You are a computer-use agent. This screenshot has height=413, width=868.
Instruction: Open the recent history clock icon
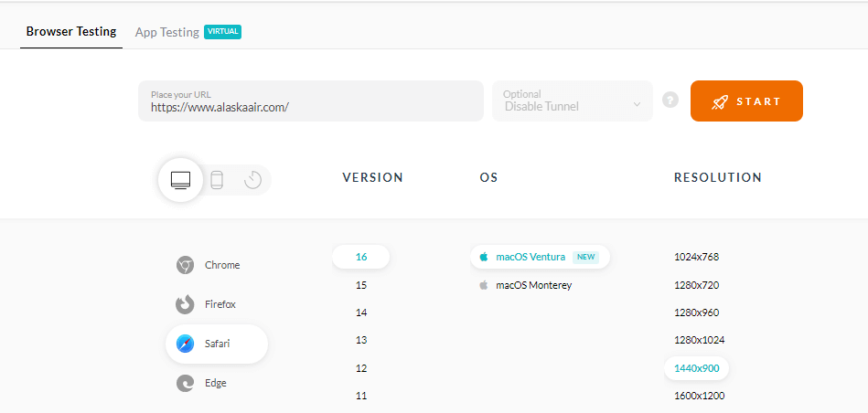tap(253, 180)
